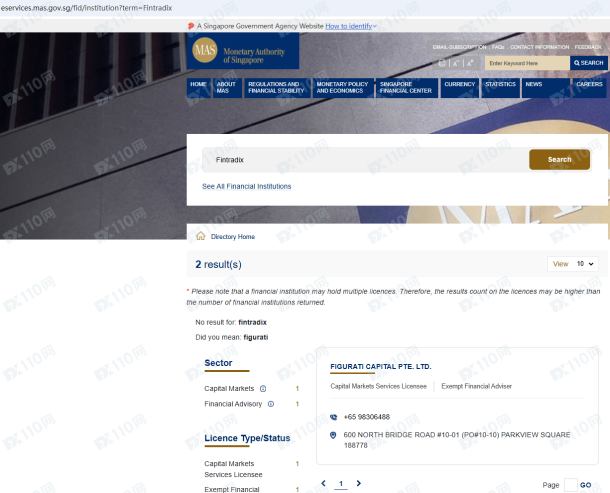This screenshot has height=493, width=610.
Task: Click the decrease font size icon
Action: pyautogui.click(x=455, y=63)
